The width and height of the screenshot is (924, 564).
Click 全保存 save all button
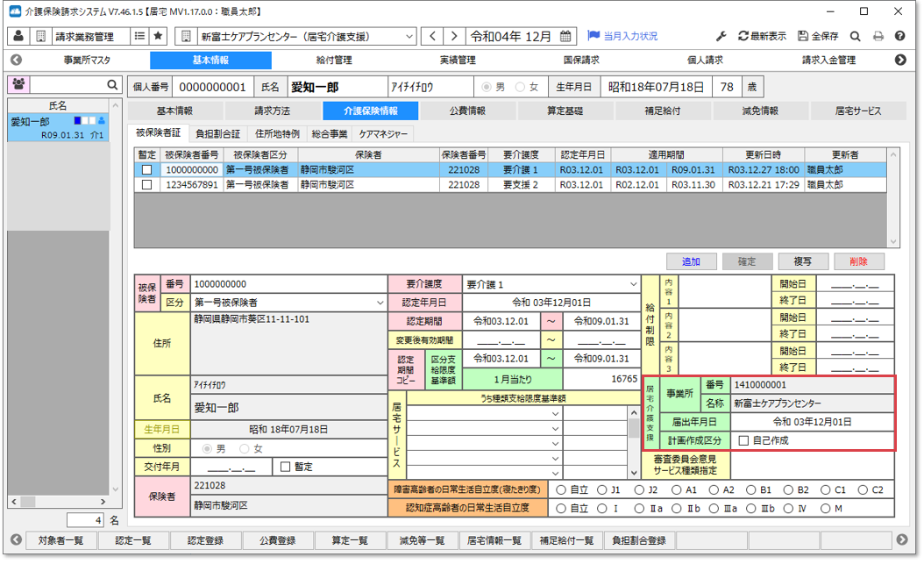pos(818,36)
